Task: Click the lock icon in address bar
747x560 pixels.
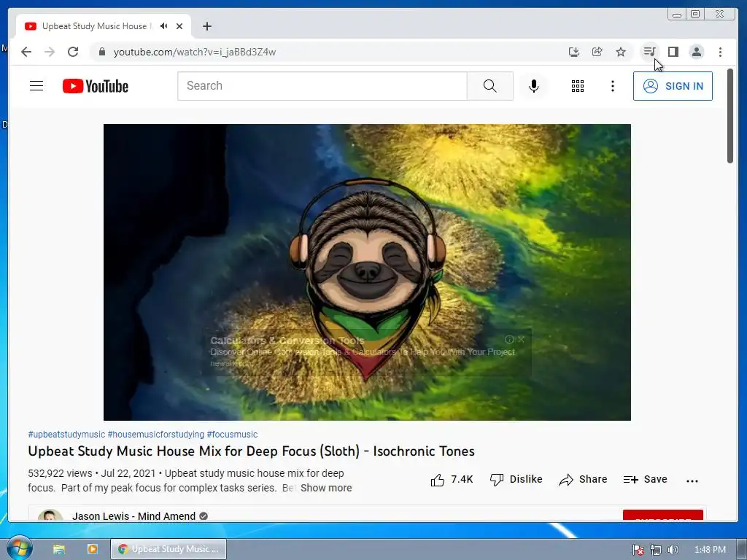Action: [101, 52]
